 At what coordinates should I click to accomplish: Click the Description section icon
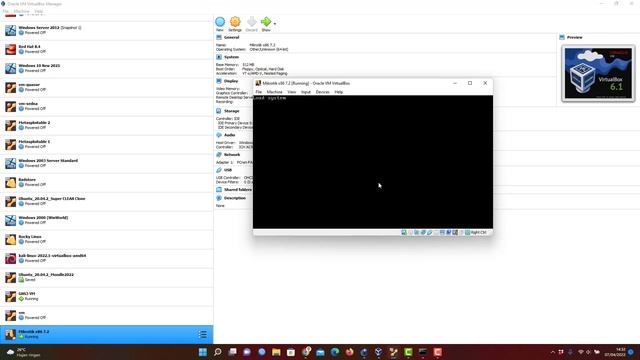[x=219, y=198]
